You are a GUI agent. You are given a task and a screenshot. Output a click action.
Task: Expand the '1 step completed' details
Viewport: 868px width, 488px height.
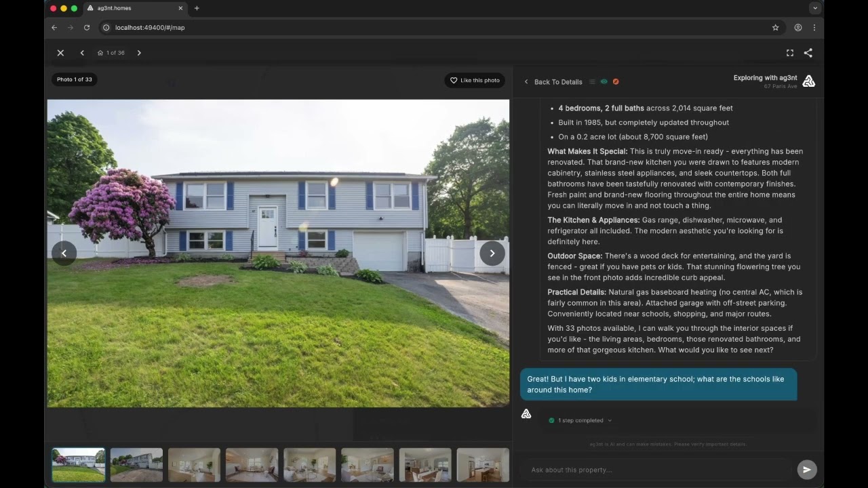580,420
